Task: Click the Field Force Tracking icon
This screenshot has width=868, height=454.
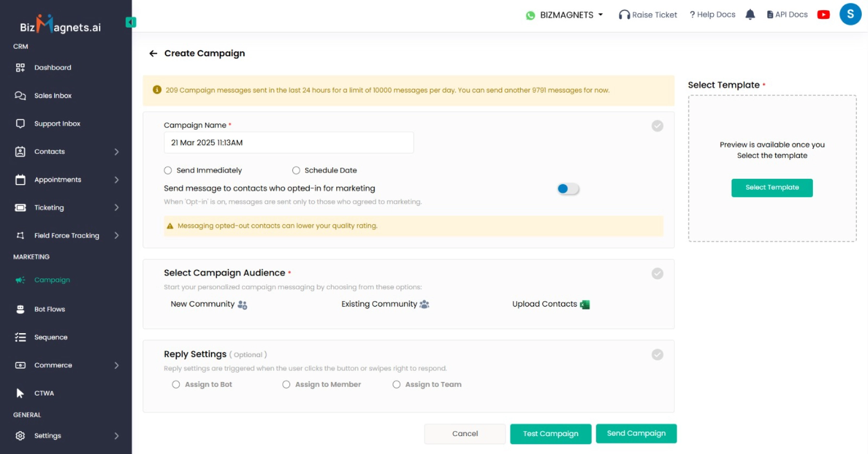Action: [20, 235]
